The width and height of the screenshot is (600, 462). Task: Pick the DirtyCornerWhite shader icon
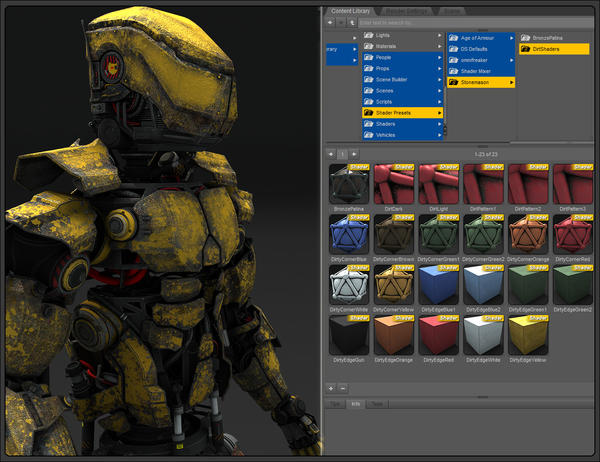pos(349,285)
